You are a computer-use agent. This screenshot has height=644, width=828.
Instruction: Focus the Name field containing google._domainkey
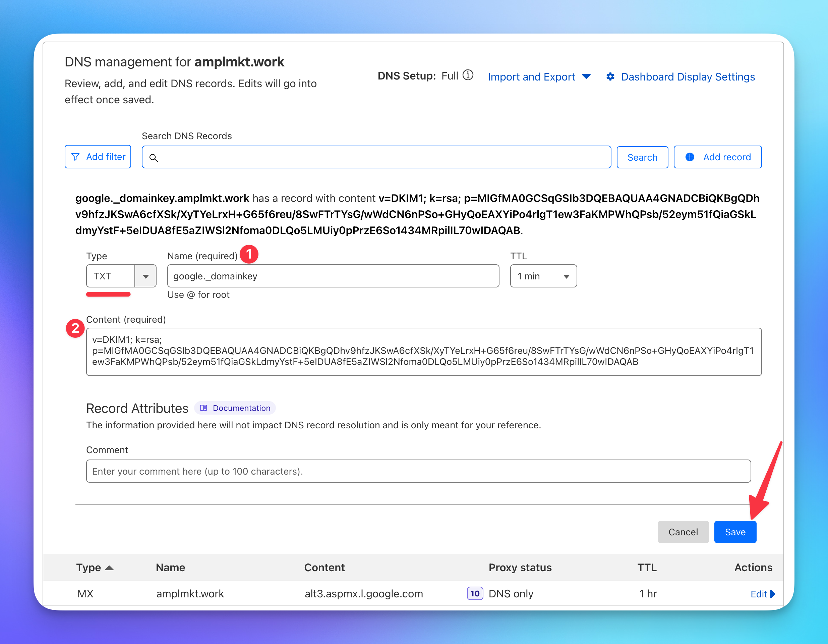333,276
